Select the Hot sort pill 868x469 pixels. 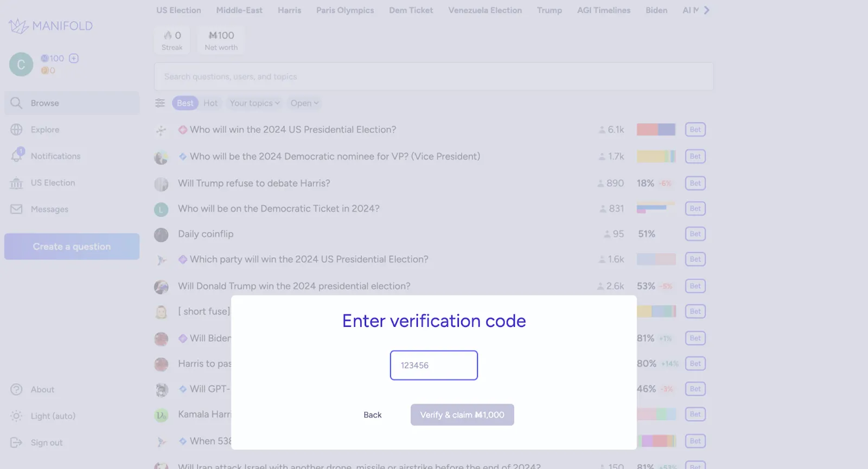coord(210,103)
